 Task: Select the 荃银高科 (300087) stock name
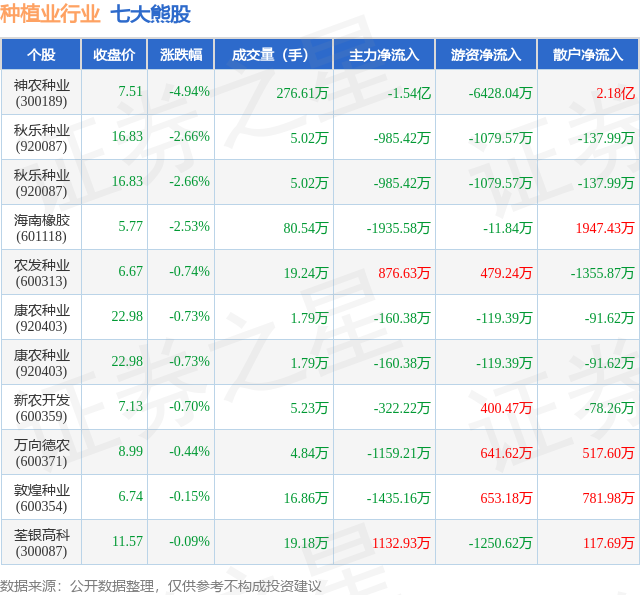(x=41, y=543)
